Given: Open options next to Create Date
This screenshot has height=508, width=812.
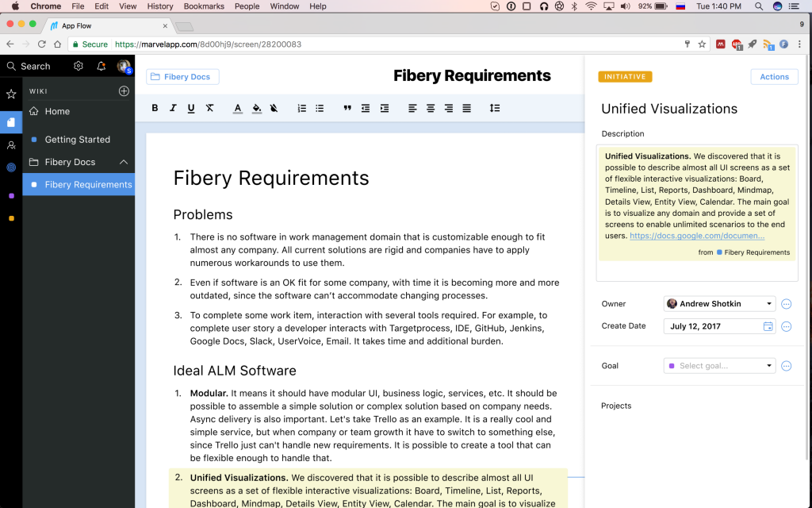Looking at the screenshot, I should tap(786, 326).
